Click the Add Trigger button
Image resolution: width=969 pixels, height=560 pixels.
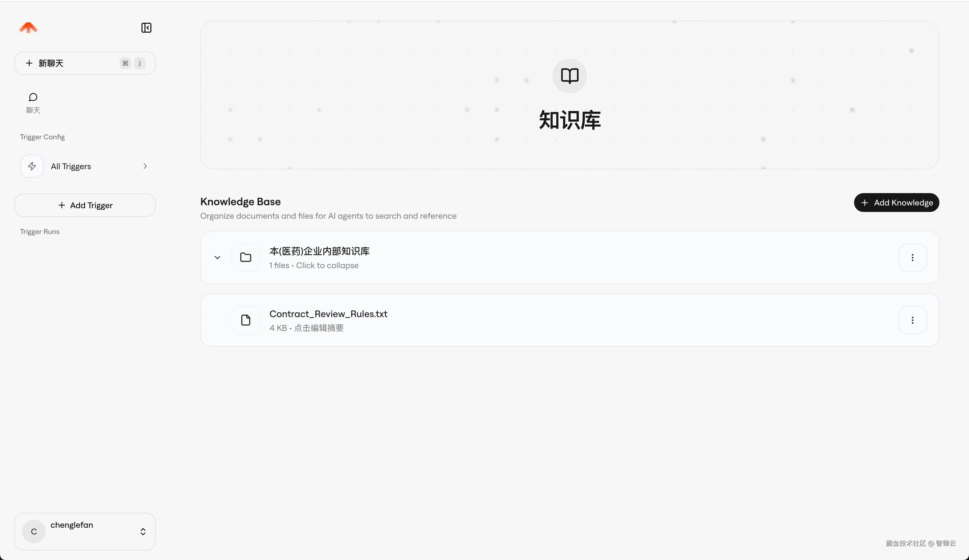85,205
